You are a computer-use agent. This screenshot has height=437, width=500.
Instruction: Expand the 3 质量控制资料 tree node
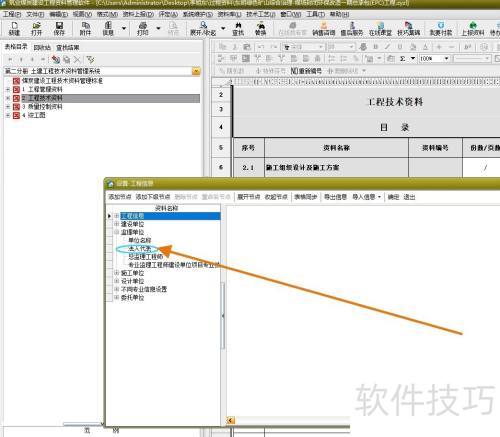click(8, 107)
